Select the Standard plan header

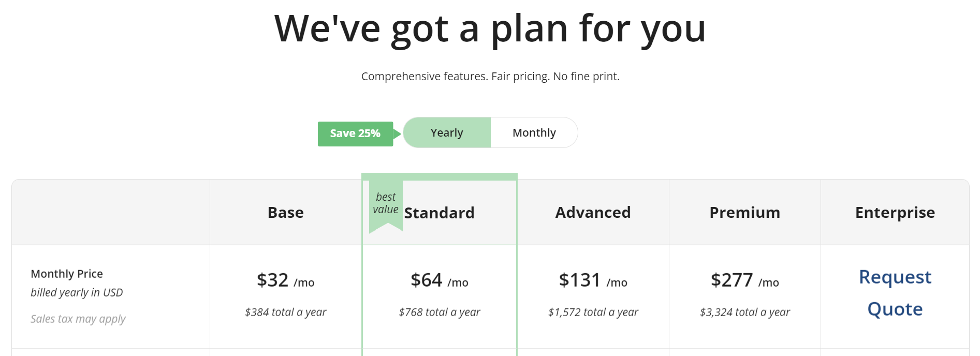tap(439, 213)
